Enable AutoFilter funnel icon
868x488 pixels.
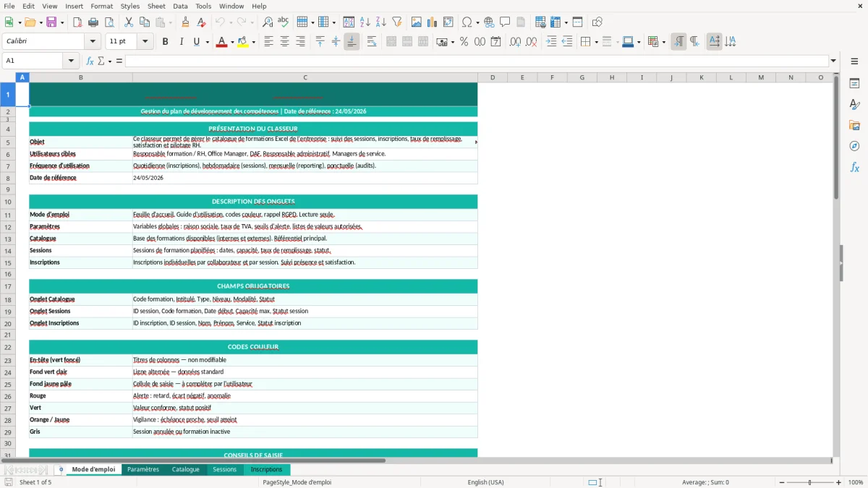point(397,22)
